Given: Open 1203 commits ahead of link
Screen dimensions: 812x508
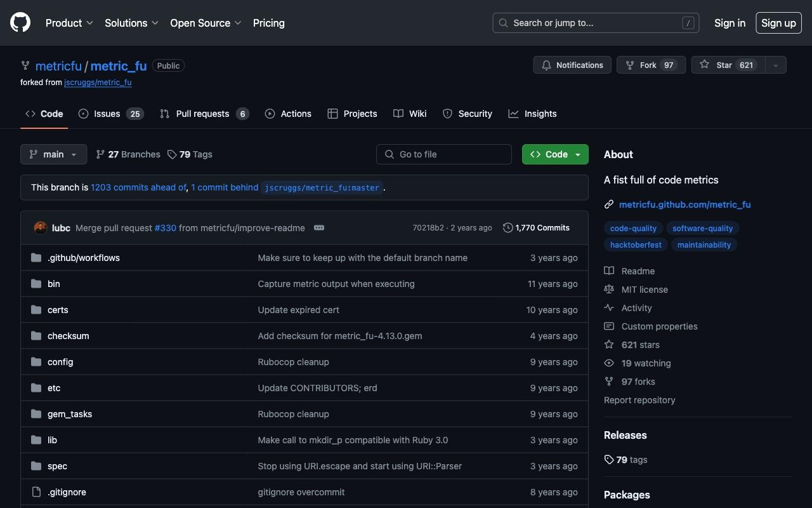Looking at the screenshot, I should coord(139,187).
